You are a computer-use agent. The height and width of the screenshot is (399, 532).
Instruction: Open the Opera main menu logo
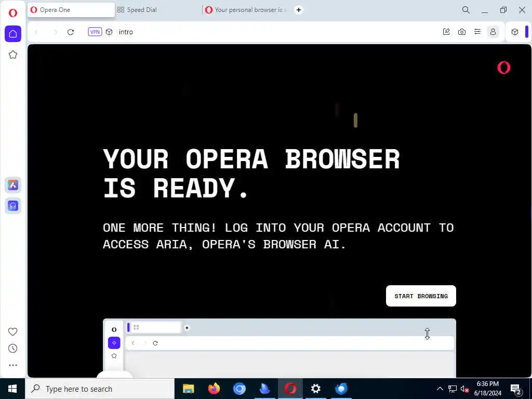pos(13,13)
